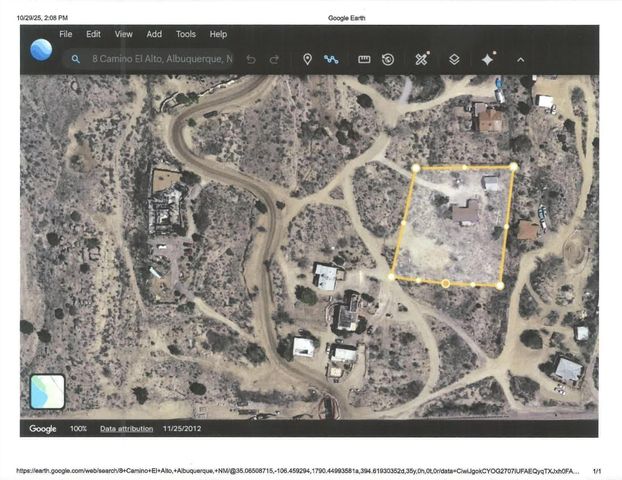Activate the Measure ruler tool

pyautogui.click(x=364, y=59)
